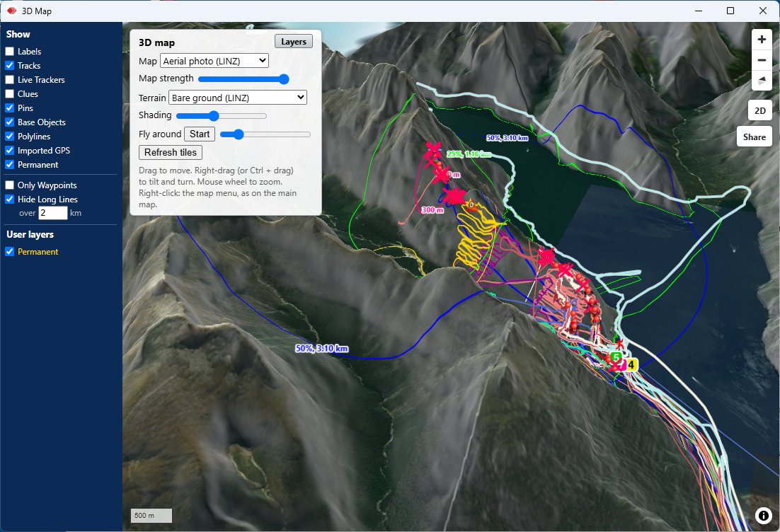Screen dimensions: 780x532
Task: Hide Polylines via its checkbox
Action: pyautogui.click(x=9, y=137)
